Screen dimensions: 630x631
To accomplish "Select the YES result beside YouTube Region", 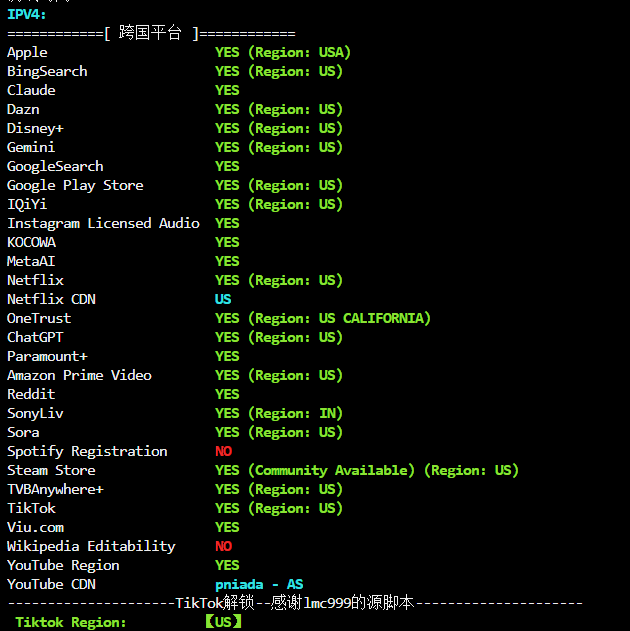I will (x=227, y=565).
